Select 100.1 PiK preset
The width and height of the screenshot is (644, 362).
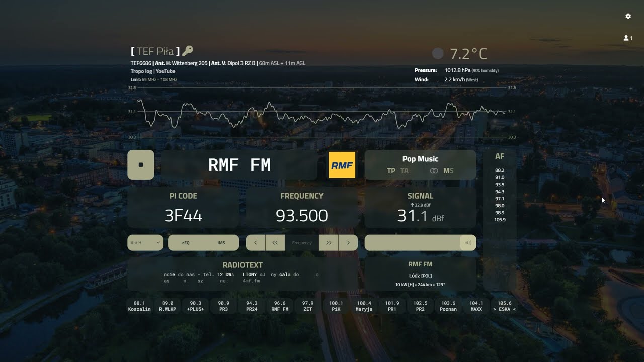(x=336, y=306)
